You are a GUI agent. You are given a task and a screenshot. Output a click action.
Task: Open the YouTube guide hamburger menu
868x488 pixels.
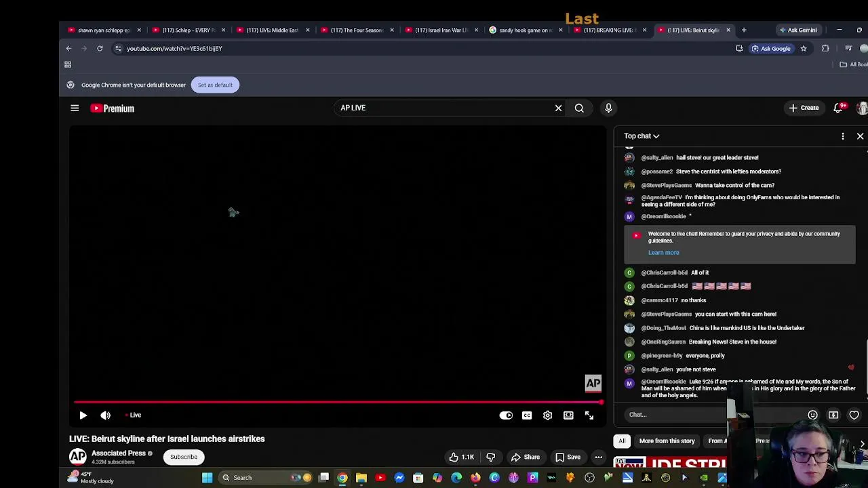click(x=75, y=108)
